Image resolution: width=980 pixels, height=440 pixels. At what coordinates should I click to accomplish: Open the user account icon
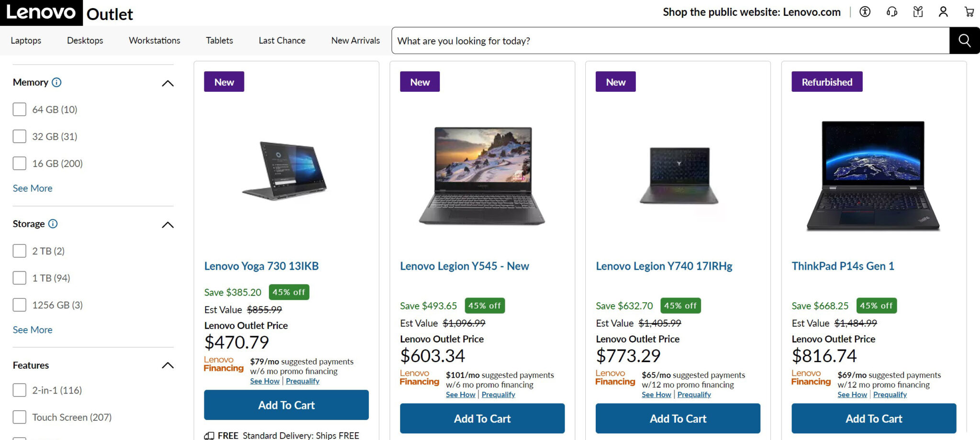click(x=943, y=12)
